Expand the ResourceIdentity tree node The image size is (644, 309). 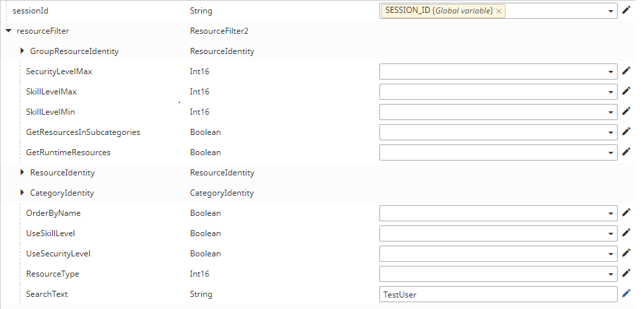click(x=22, y=173)
